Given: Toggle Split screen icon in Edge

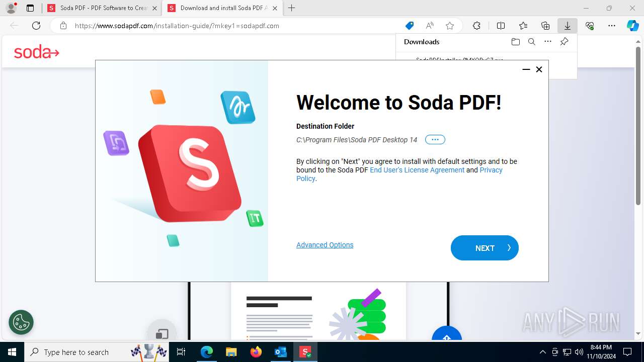Looking at the screenshot, I should (x=501, y=26).
